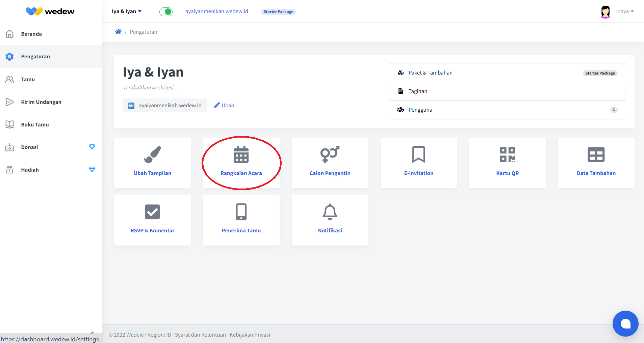Open the E-invitation bookmark icon
This screenshot has height=343, width=644.
pyautogui.click(x=419, y=154)
